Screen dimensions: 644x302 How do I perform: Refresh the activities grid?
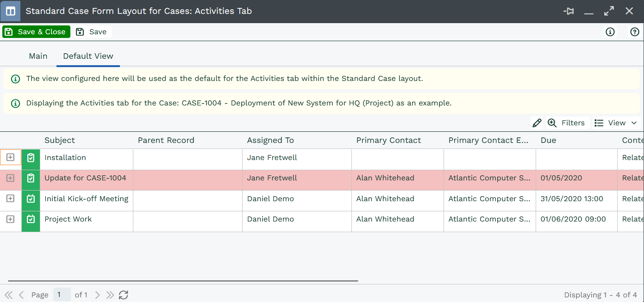[x=124, y=295]
